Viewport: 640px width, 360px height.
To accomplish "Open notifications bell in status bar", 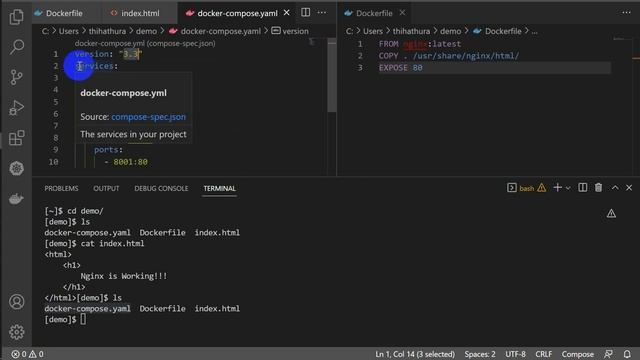I will pos(627,354).
